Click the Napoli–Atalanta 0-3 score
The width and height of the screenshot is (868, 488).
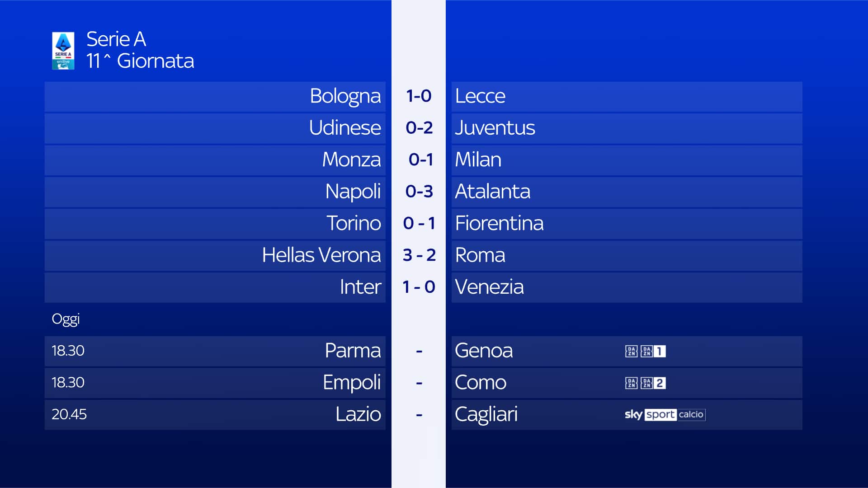pos(419,192)
